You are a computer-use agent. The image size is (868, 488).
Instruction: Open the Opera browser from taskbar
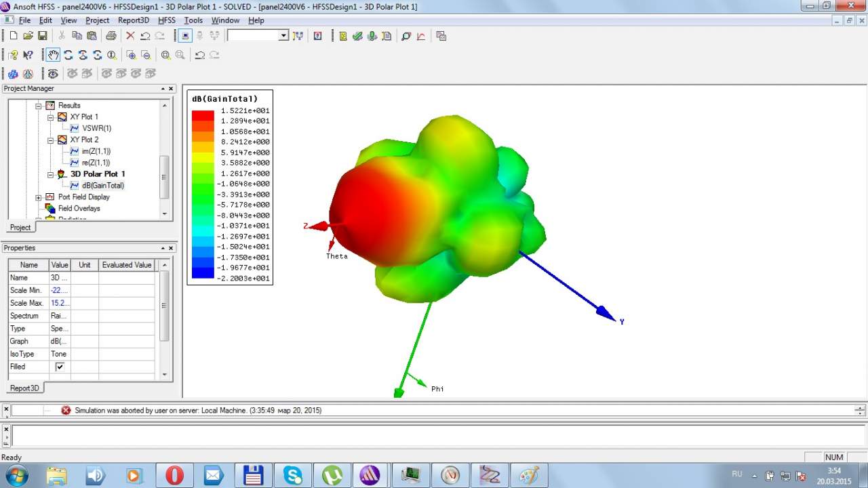click(x=174, y=475)
